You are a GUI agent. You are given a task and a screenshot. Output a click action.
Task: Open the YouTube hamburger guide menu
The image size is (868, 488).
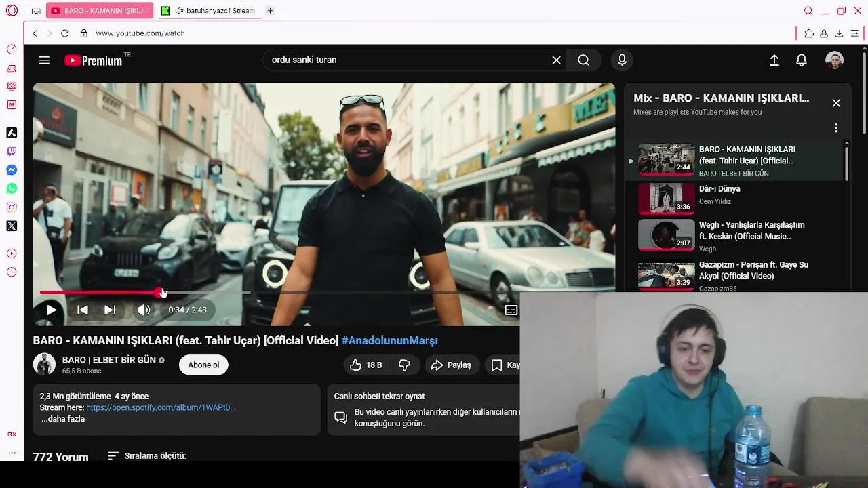44,60
